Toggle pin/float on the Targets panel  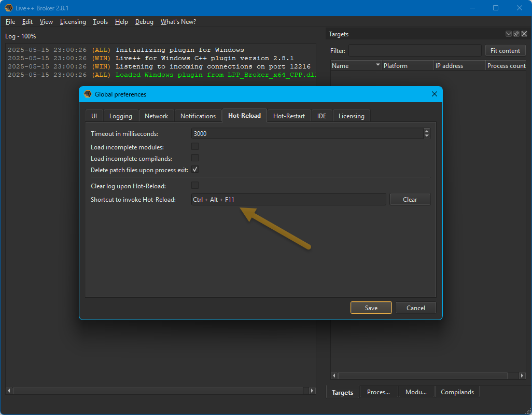tap(516, 34)
